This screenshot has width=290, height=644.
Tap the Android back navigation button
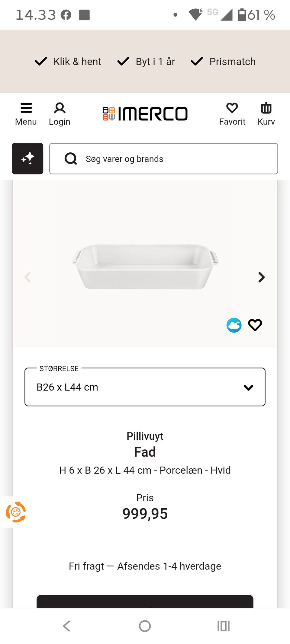pyautogui.click(x=67, y=626)
